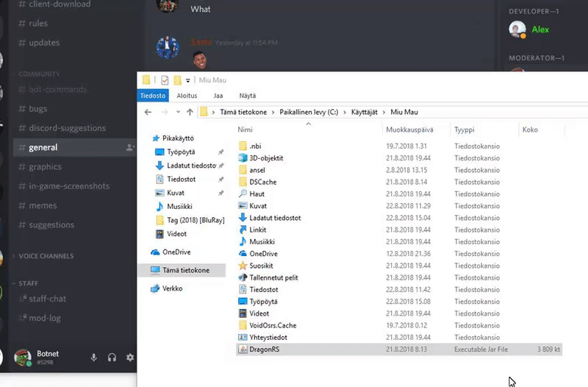Screen dimensions: 588x387
Task: Select the Ladatut tiedostot download icon in file list
Action: point(243,218)
